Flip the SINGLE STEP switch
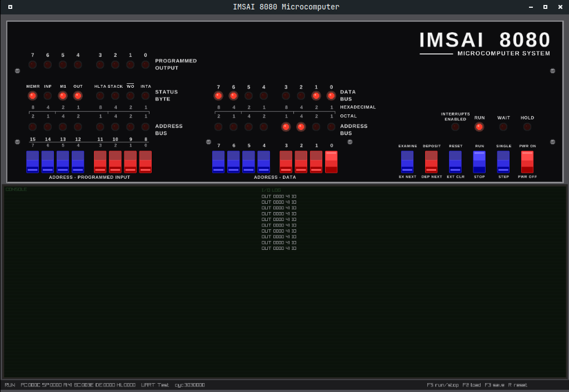Viewport: 569px width, 392px height. (x=503, y=162)
